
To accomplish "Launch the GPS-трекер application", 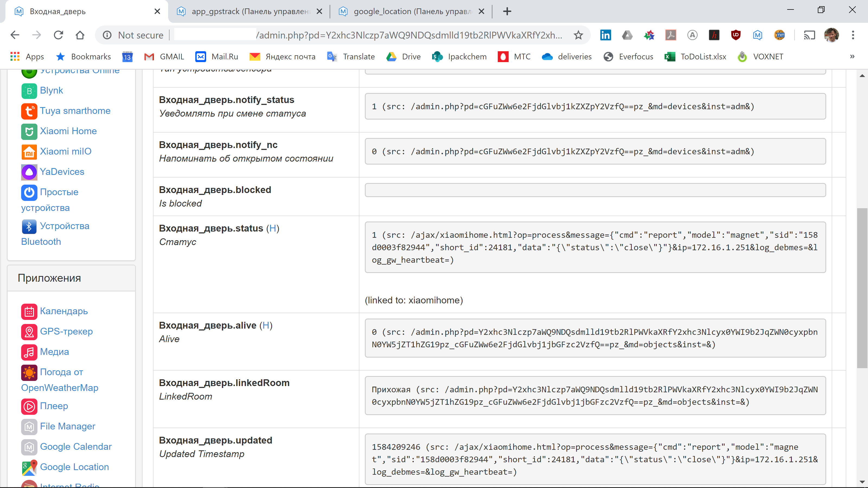I will (66, 332).
